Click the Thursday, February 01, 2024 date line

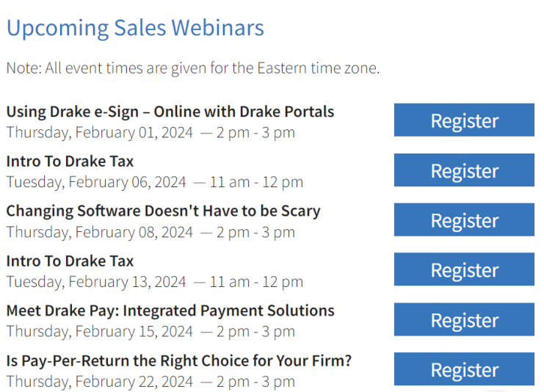coord(150,133)
